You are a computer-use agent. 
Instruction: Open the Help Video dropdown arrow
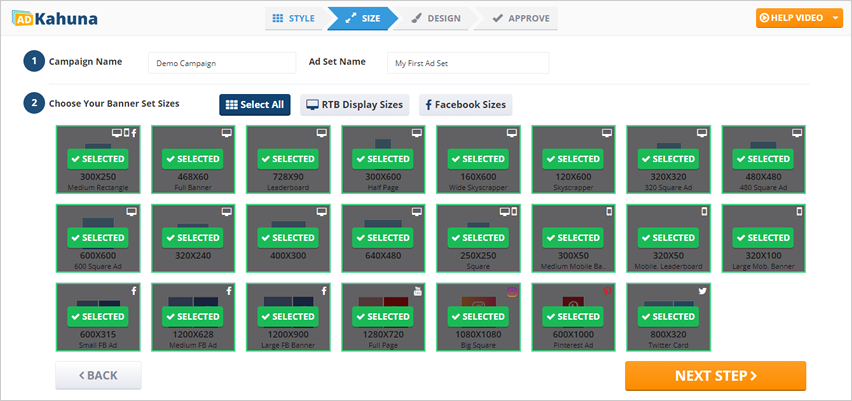(836, 18)
